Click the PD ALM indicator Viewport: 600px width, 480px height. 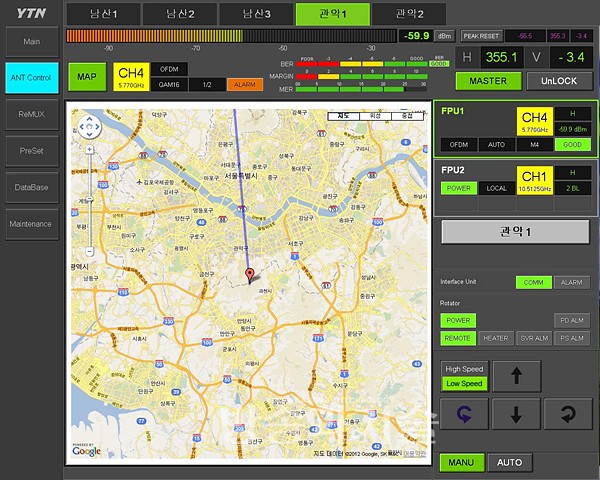point(572,320)
